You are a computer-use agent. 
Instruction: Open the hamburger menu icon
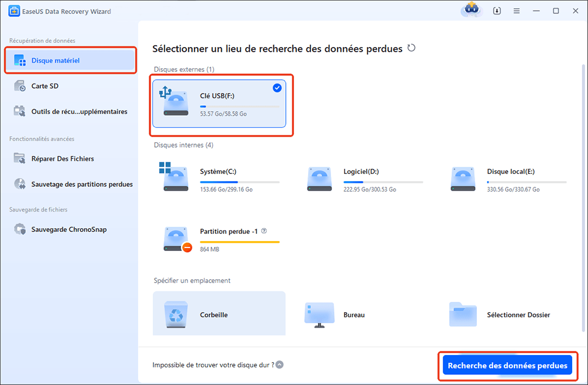click(516, 11)
